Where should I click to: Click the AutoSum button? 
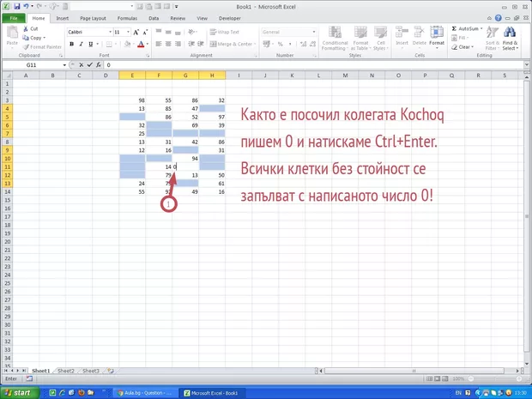[465, 29]
